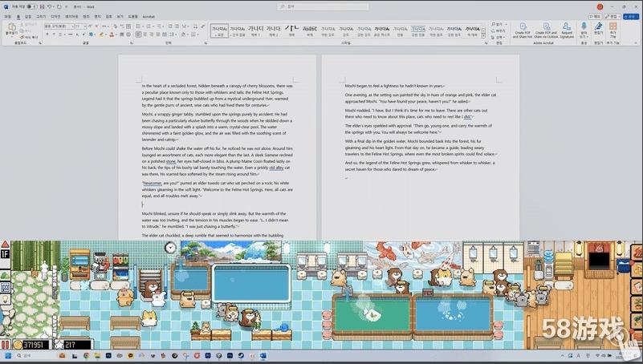Click the Paste clipboard icon
The image size is (643, 364).
pyautogui.click(x=10, y=30)
